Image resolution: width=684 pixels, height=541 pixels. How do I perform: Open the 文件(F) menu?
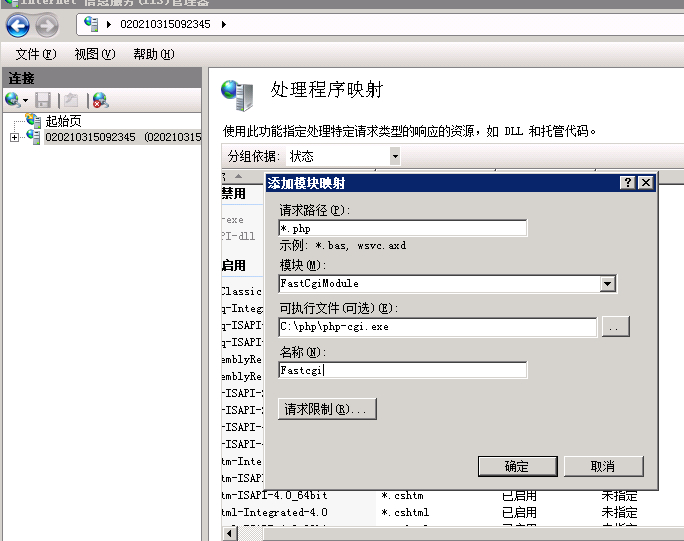(x=36, y=54)
